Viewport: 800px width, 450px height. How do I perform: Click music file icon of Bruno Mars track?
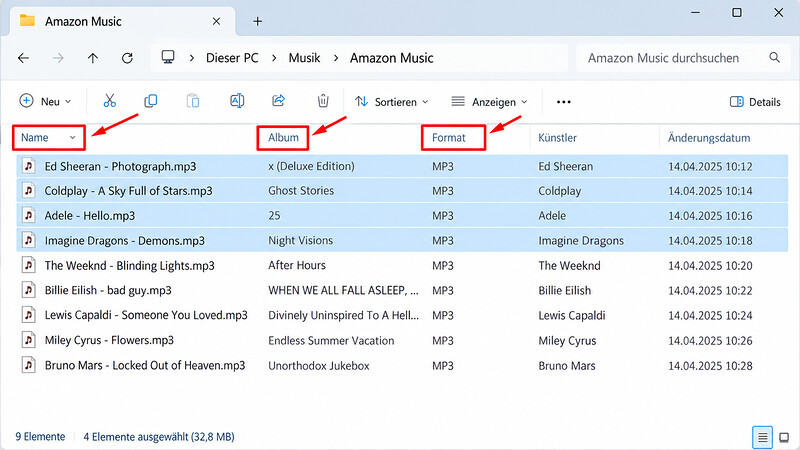29,365
